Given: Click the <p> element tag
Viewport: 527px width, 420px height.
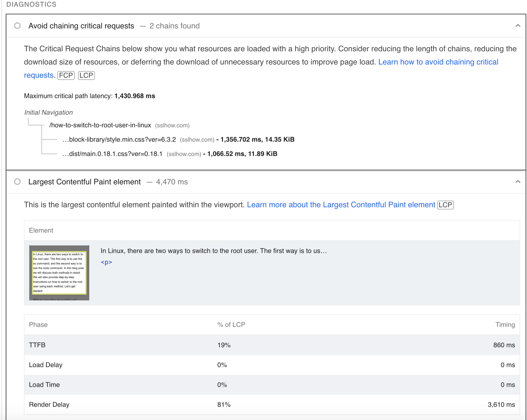Looking at the screenshot, I should pyautogui.click(x=106, y=262).
